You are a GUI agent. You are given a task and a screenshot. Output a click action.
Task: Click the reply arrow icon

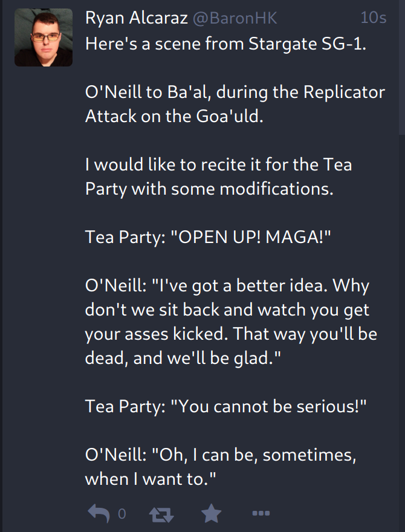coord(99,513)
